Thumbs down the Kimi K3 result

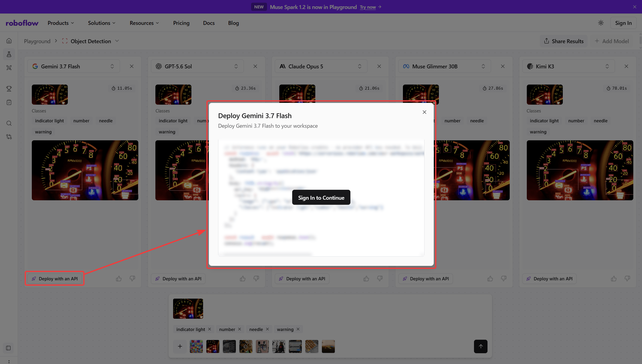(627, 279)
